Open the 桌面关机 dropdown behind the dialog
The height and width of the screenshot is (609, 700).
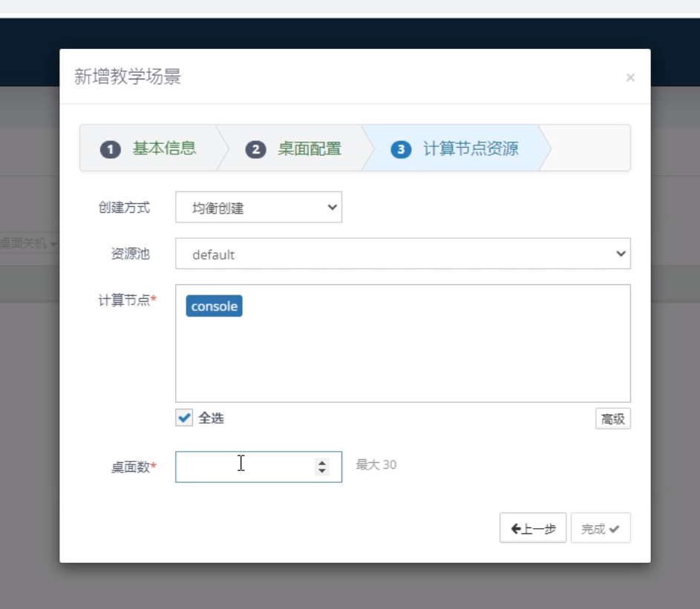(x=28, y=243)
